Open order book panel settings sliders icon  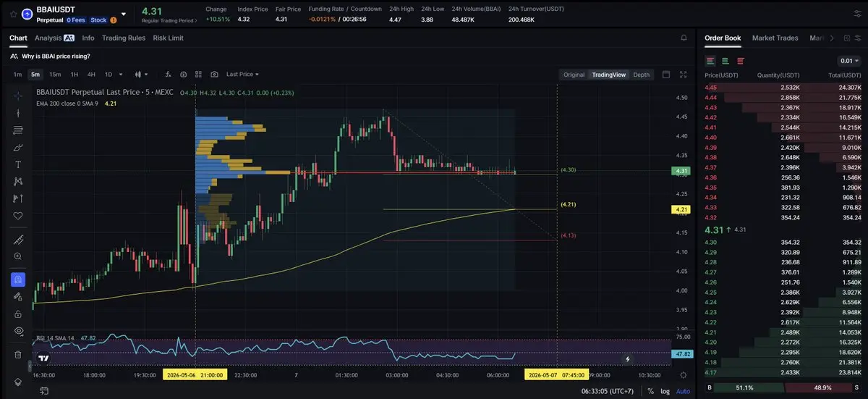[x=859, y=38]
